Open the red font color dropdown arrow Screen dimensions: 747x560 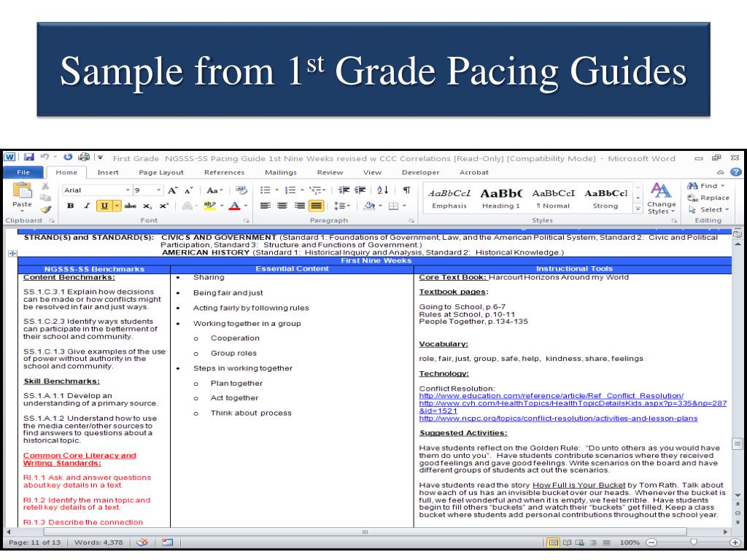click(246, 206)
